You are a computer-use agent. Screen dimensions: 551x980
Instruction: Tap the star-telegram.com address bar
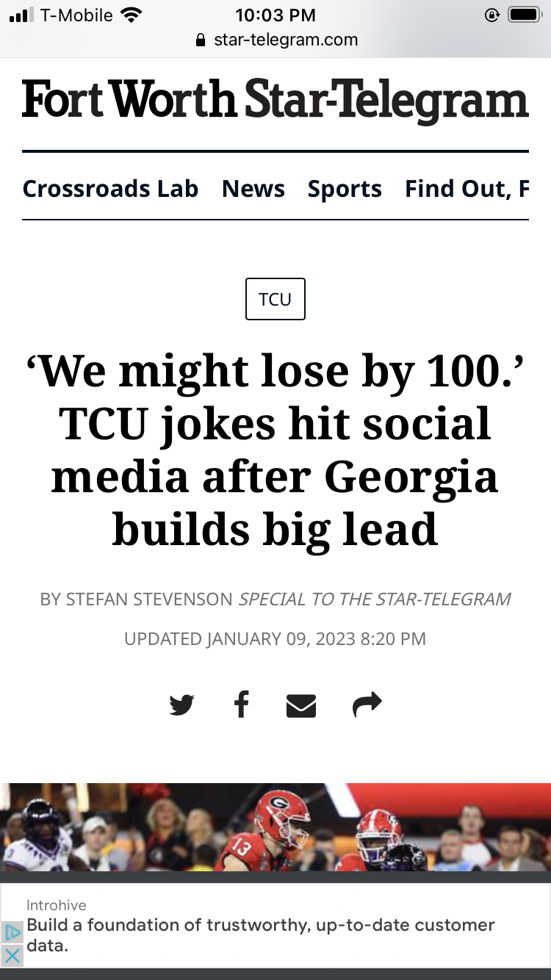click(x=285, y=40)
